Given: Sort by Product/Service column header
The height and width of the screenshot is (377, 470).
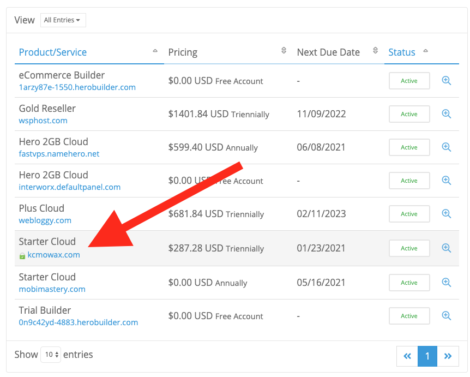Looking at the screenshot, I should tap(53, 52).
